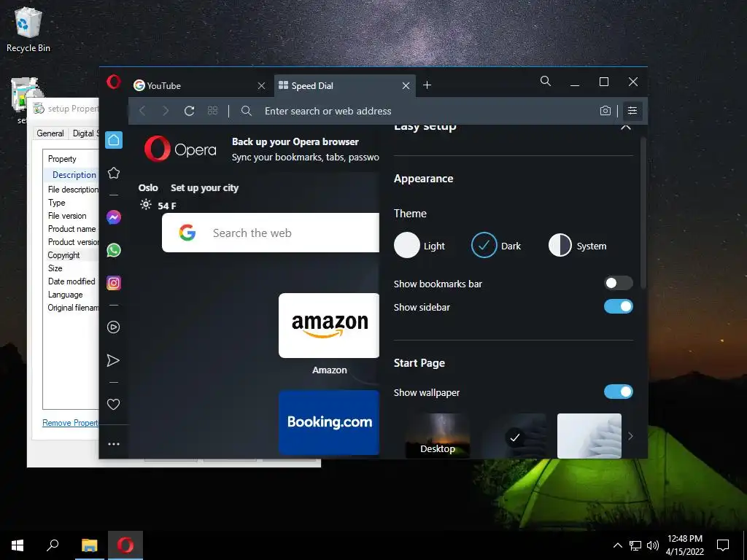Open the heart Pinboards icon in sidebar
Screen dimensions: 747x560
pyautogui.click(x=113, y=404)
